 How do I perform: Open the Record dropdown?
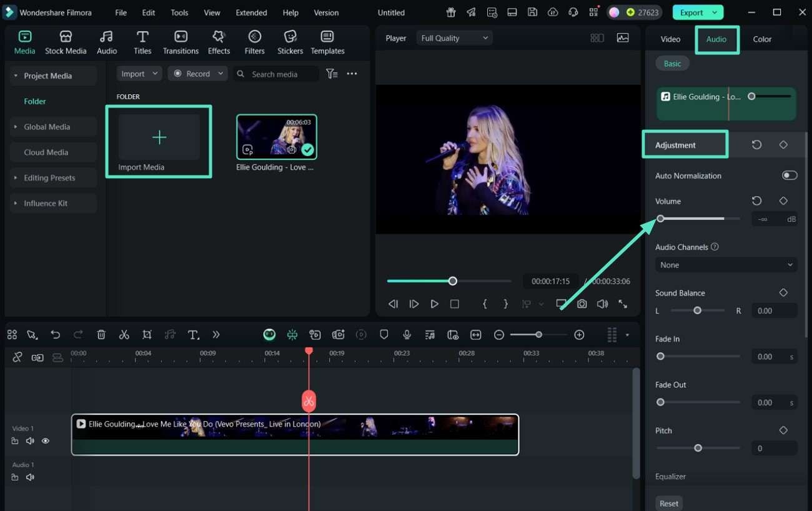tap(198, 74)
